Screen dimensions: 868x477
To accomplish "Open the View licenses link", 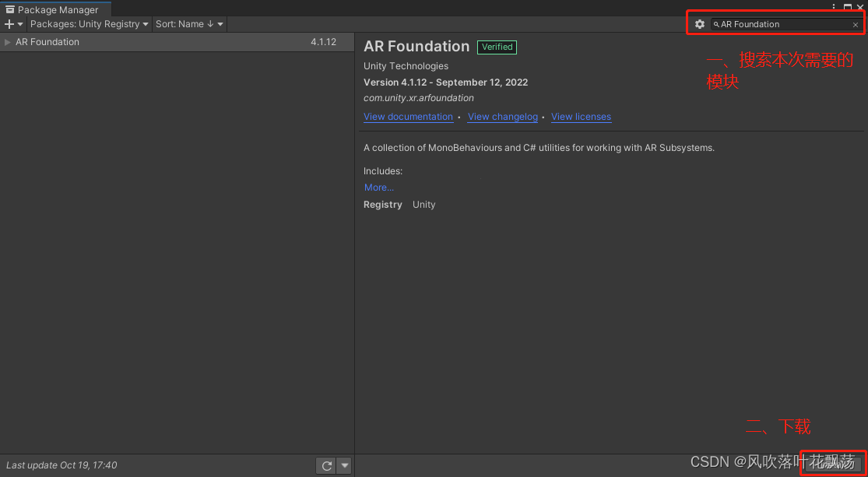I will pyautogui.click(x=581, y=117).
